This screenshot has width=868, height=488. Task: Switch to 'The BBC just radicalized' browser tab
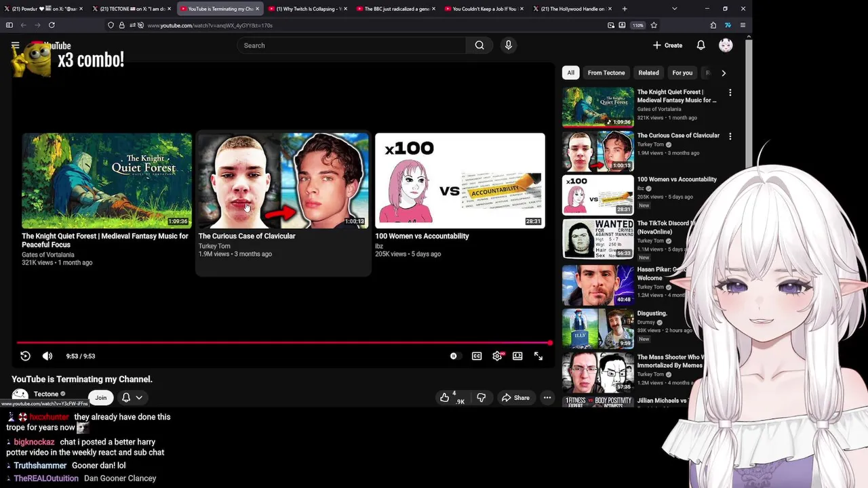[x=396, y=9]
